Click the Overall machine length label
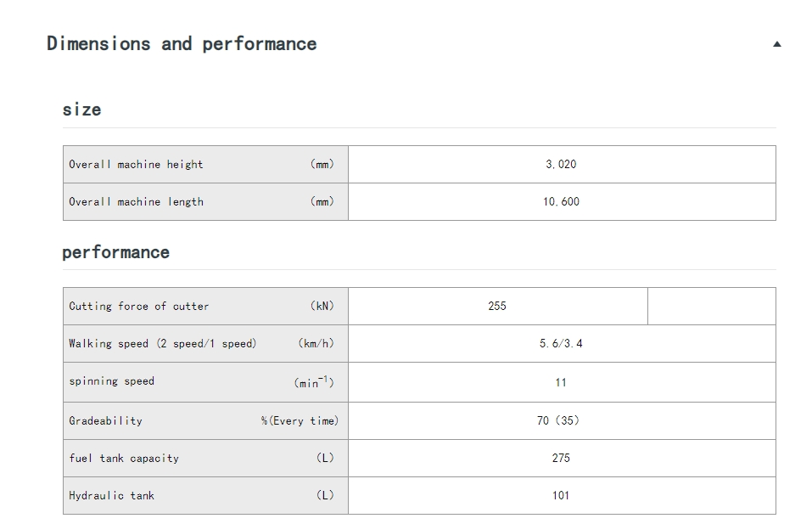 pos(136,202)
